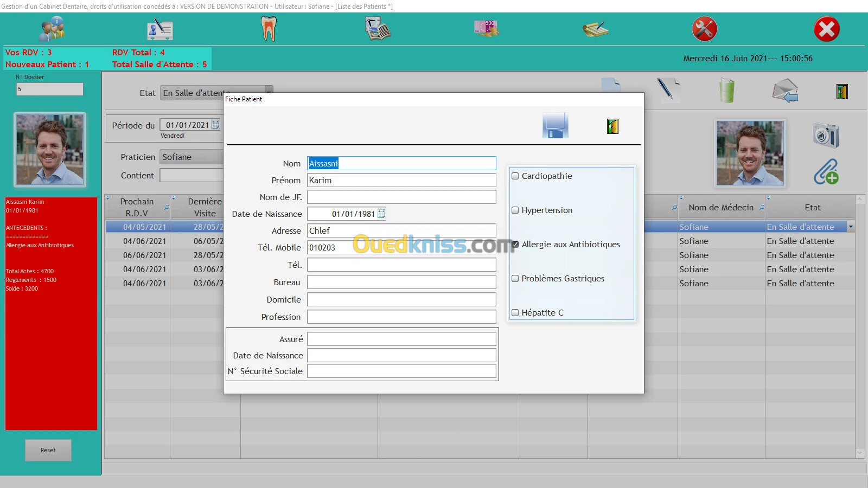Click the red X exit icon
Viewport: 868px width, 488px height.
826,29
